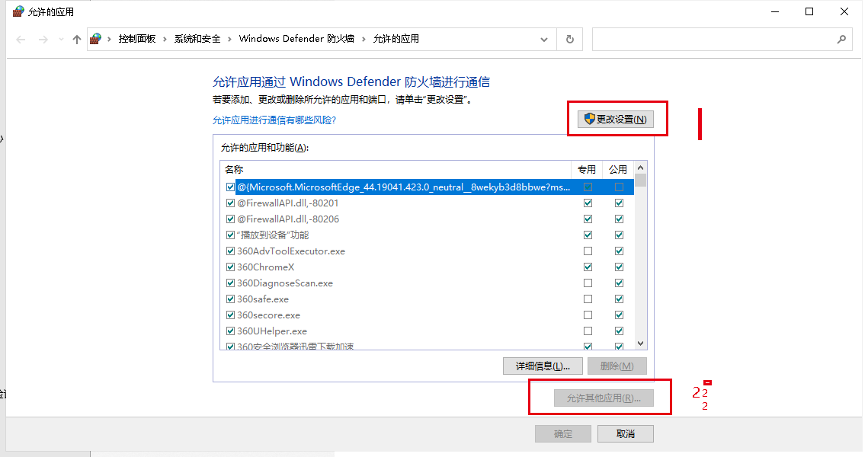
Task: Refresh the page with the refresh icon
Action: (569, 40)
